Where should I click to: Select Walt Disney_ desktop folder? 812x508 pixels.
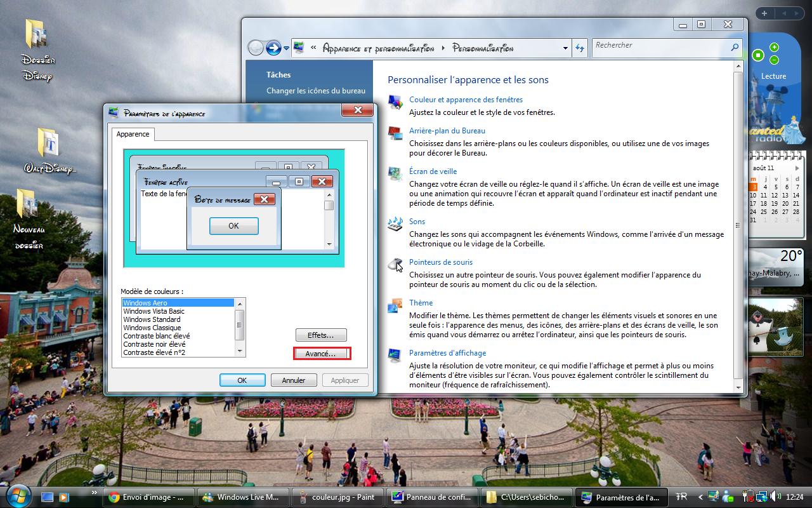point(49,151)
